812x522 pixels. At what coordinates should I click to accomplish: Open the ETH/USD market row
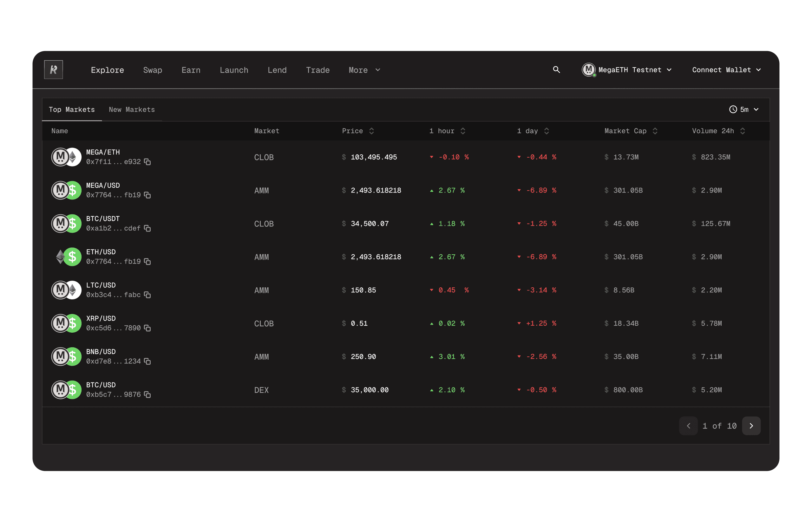[x=101, y=252]
